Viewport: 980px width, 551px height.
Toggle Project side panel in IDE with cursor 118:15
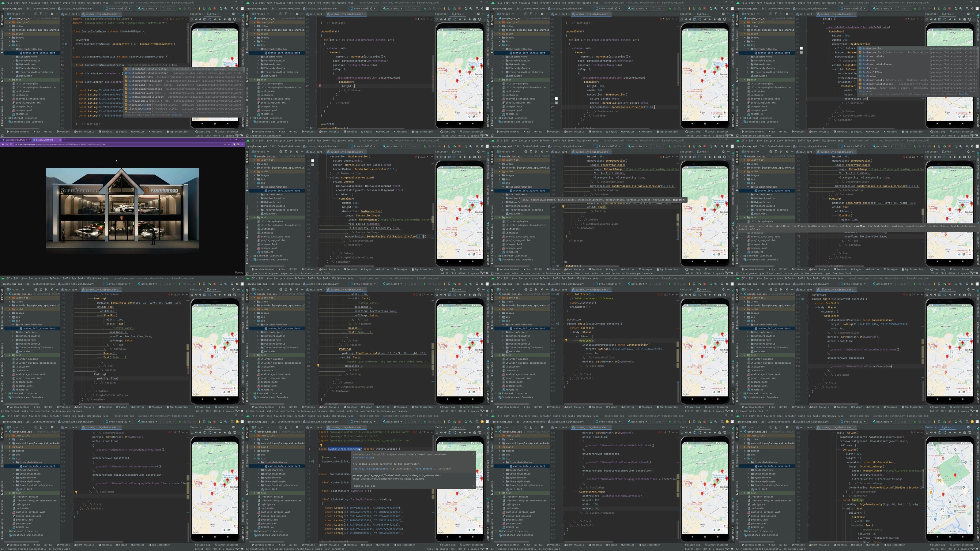click(492, 294)
